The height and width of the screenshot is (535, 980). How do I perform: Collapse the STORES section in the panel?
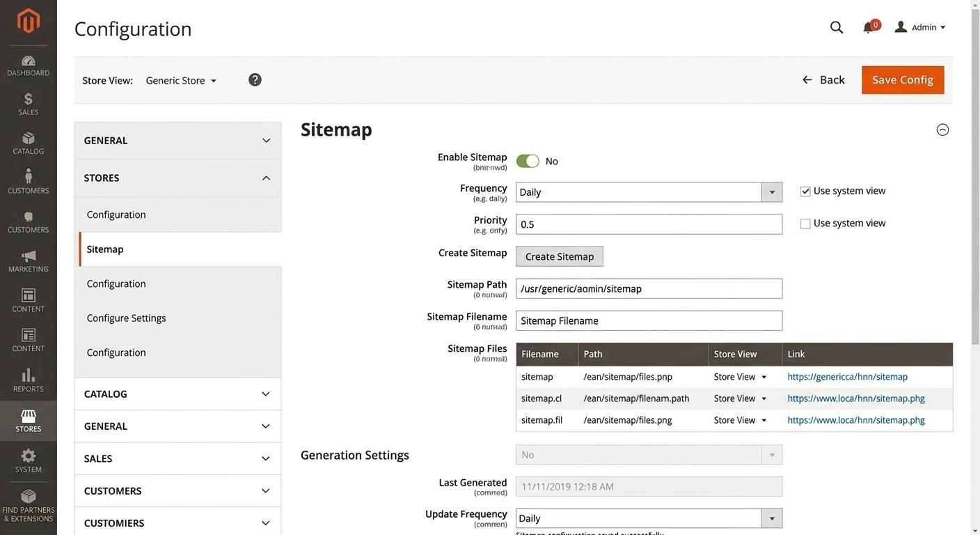click(265, 178)
